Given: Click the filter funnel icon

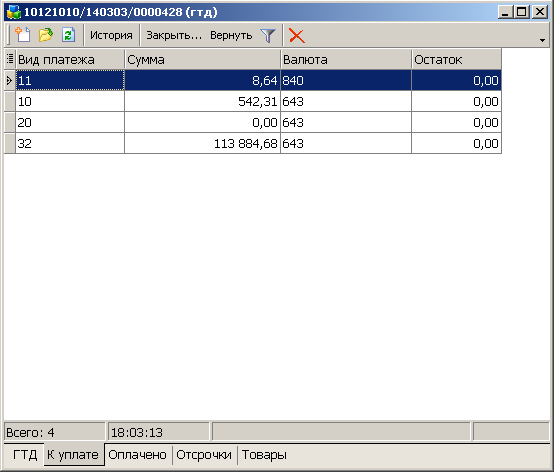Looking at the screenshot, I should click(268, 35).
